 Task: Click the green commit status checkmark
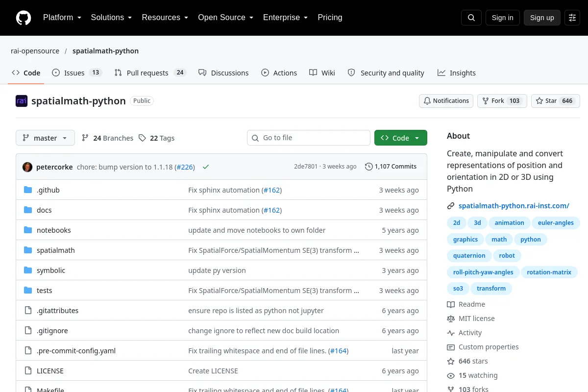pyautogui.click(x=206, y=167)
